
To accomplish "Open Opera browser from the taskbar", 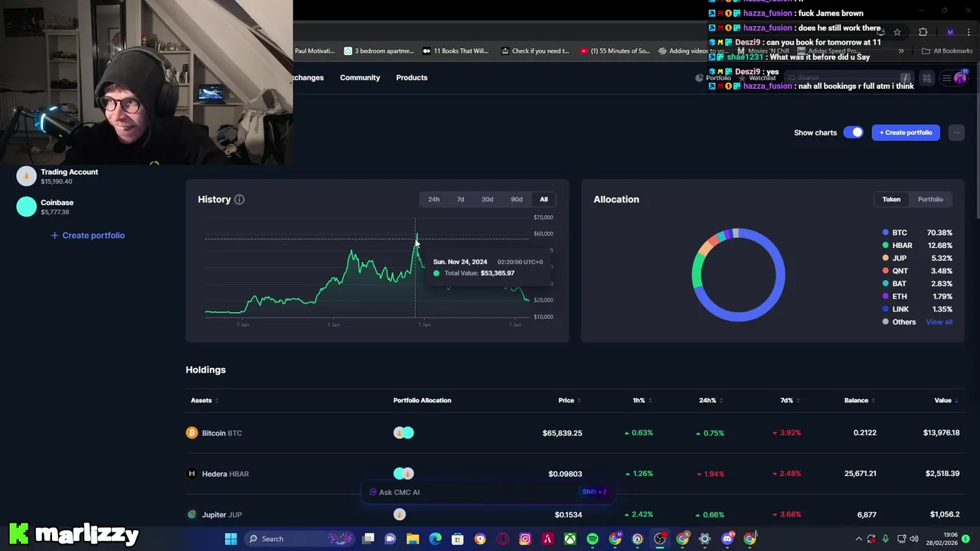I will tap(502, 539).
